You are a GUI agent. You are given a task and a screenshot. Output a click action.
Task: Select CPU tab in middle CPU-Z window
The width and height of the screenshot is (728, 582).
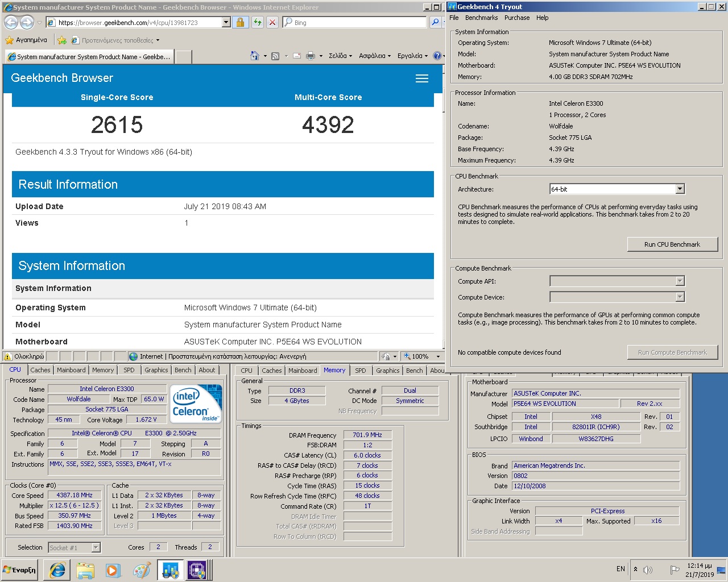246,371
